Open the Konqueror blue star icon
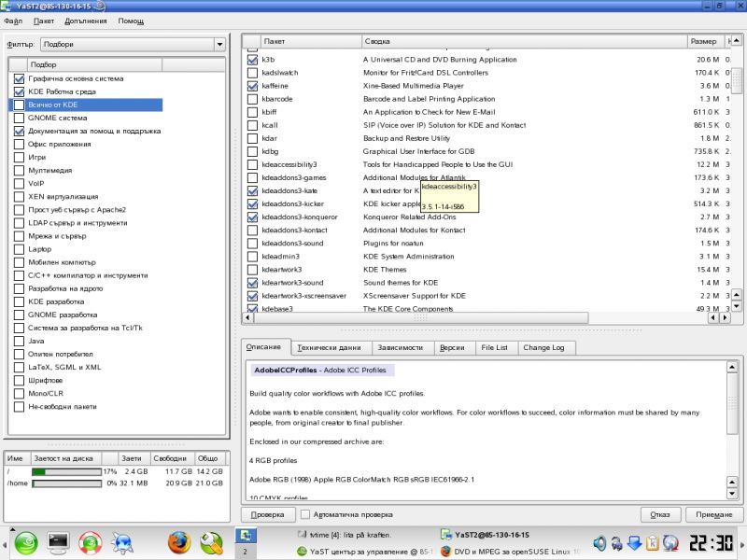 [x=122, y=543]
